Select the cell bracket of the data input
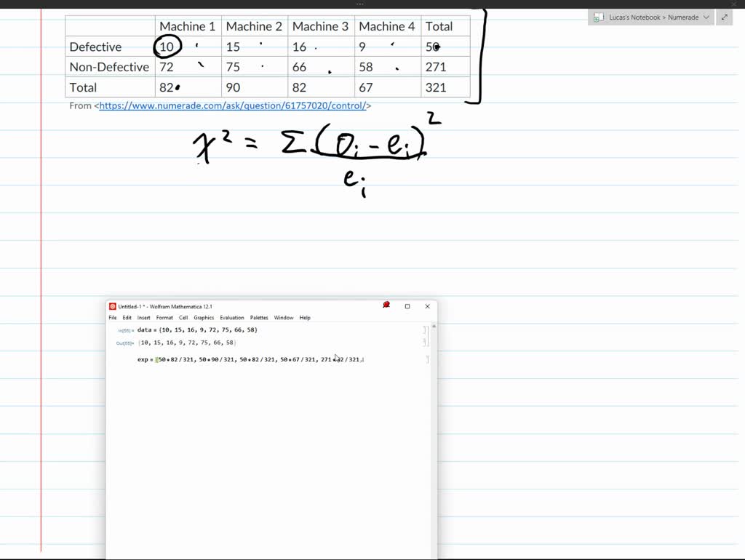The height and width of the screenshot is (560, 745). click(x=425, y=330)
